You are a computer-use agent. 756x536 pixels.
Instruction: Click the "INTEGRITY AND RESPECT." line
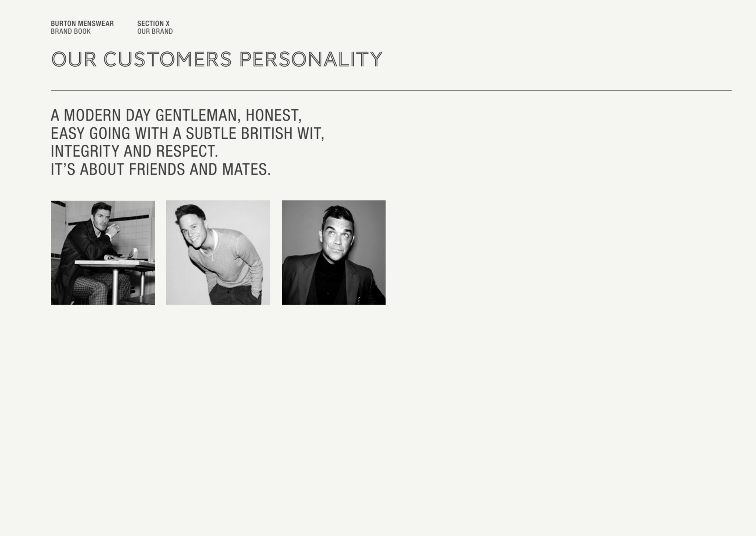pyautogui.click(x=134, y=151)
